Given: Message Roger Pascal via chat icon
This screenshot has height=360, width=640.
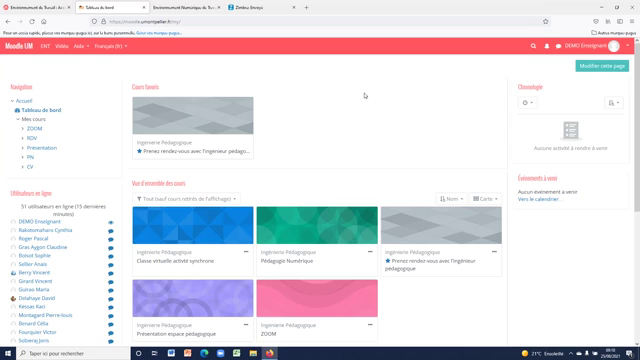Looking at the screenshot, I should tap(111, 240).
